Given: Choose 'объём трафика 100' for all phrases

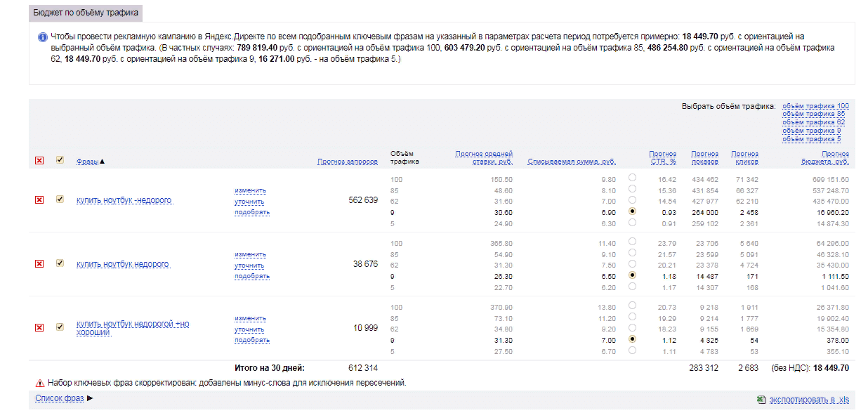Looking at the screenshot, I should [815, 106].
